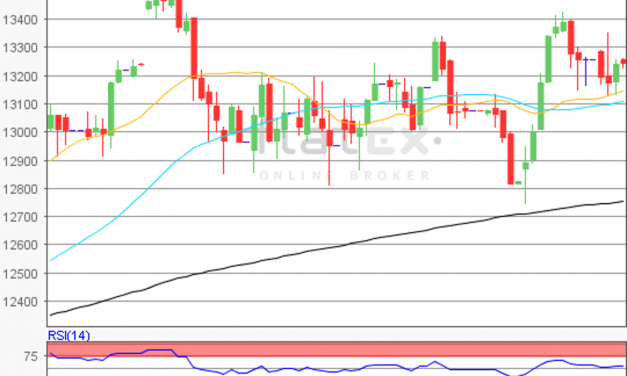Click the 12800 price axis label
627x376 pixels.
pyautogui.click(x=20, y=189)
